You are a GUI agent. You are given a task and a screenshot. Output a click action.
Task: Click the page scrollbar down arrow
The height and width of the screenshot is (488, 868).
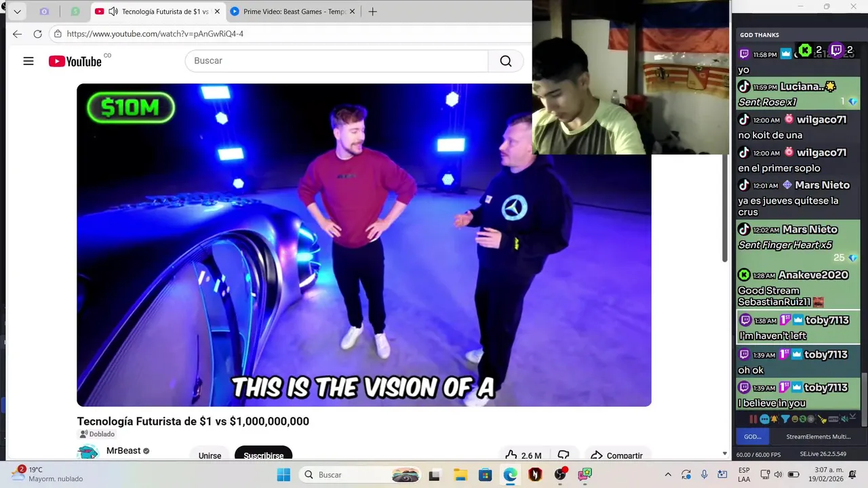pos(725,453)
